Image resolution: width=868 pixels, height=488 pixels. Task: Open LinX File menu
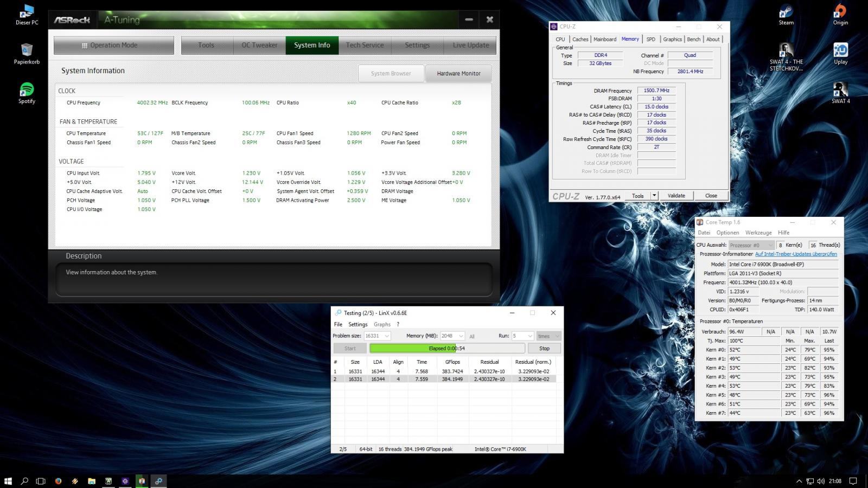pos(338,324)
